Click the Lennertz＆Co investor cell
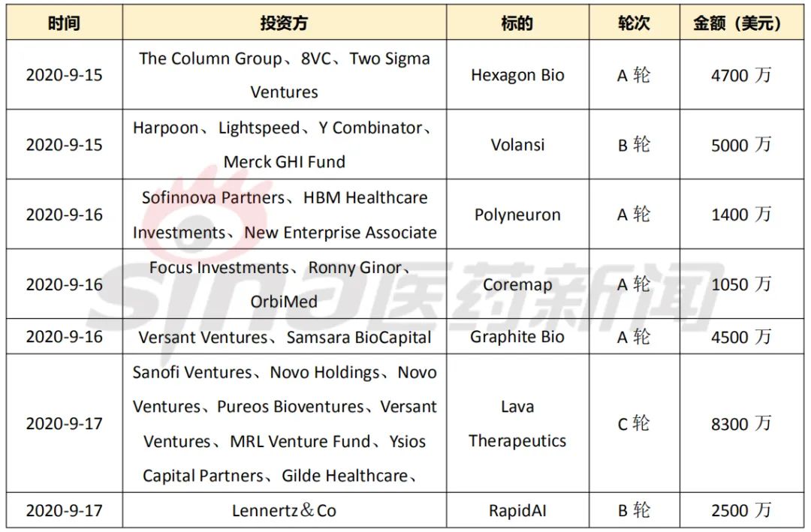 point(285,510)
